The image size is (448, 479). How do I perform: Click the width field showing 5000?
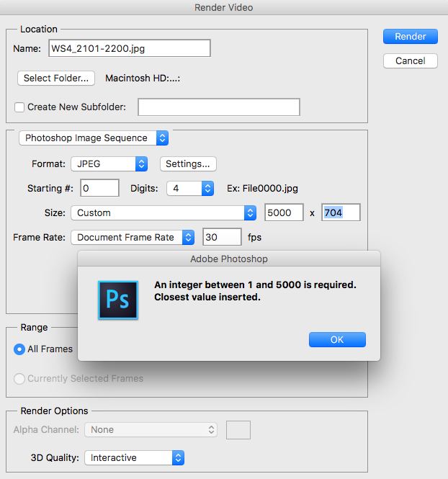pos(284,212)
